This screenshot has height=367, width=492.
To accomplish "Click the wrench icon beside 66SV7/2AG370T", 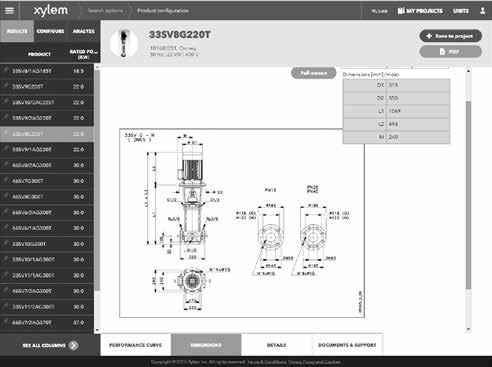I will 6,322.
